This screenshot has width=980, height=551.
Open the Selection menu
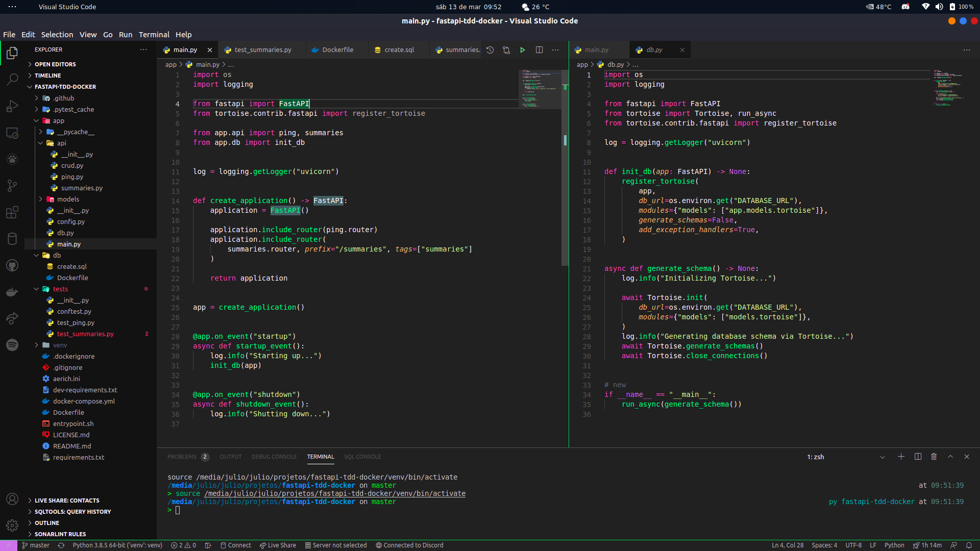click(57, 35)
